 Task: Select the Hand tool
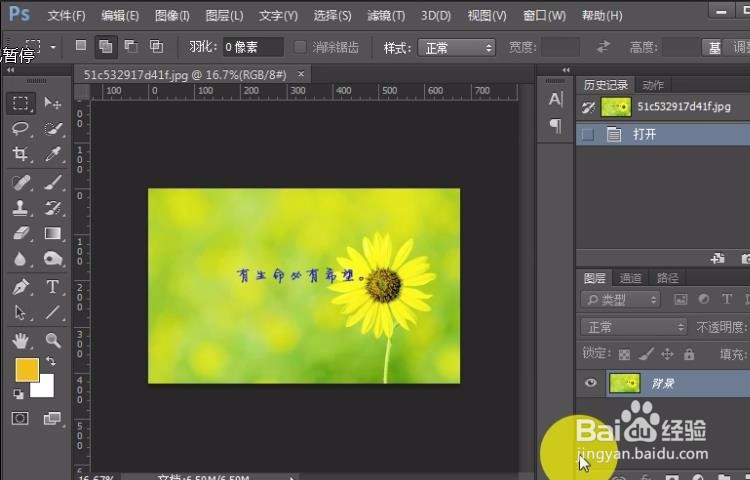(20, 340)
